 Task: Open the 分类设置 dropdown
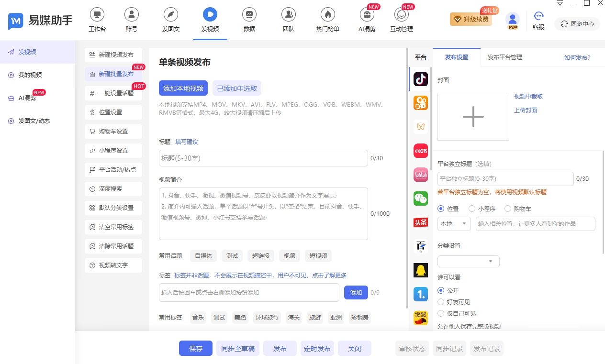point(468,261)
